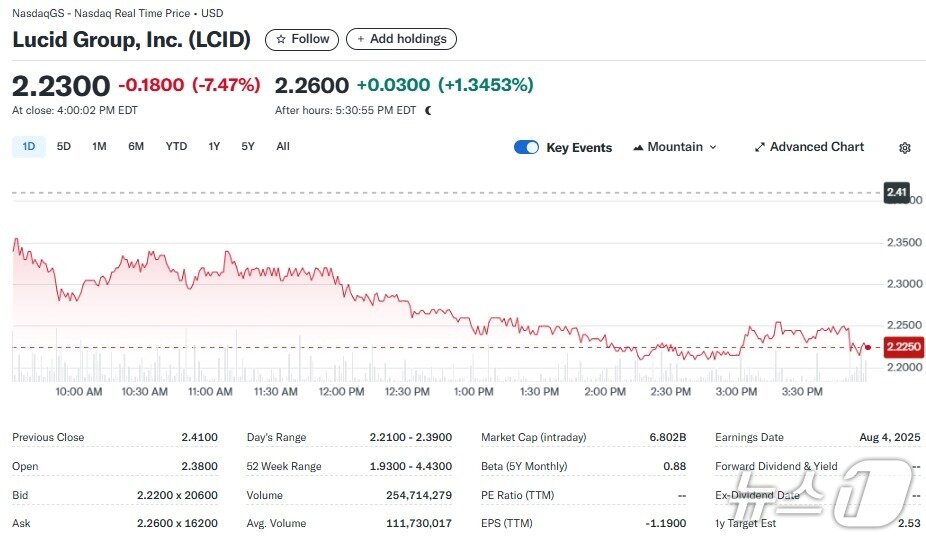Click the Mountain chart type icon
Viewport: 926px width, 541px height.
638,148
